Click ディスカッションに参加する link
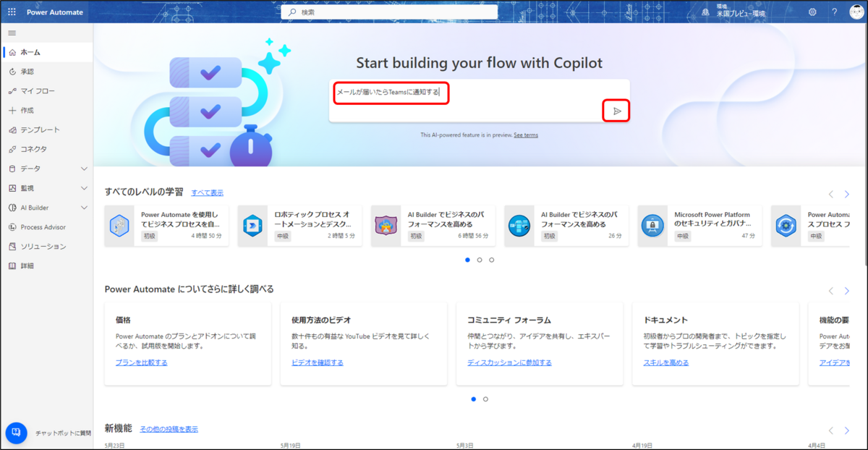Screen dimensions: 868x450 (509, 362)
